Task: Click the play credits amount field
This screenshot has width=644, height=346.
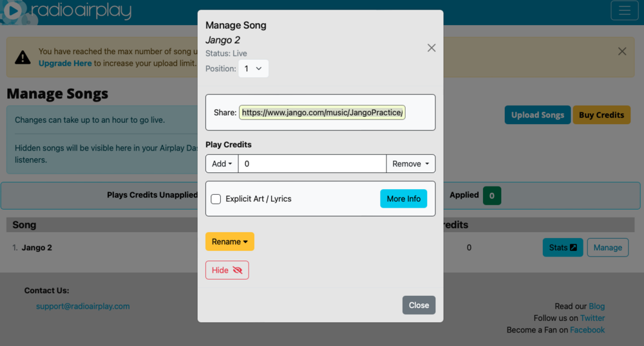Action: click(312, 163)
